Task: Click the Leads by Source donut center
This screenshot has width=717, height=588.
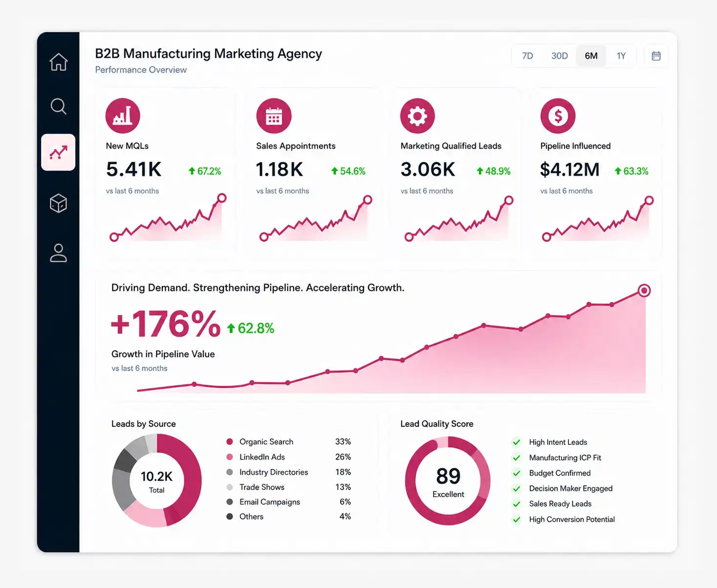Action: point(156,482)
